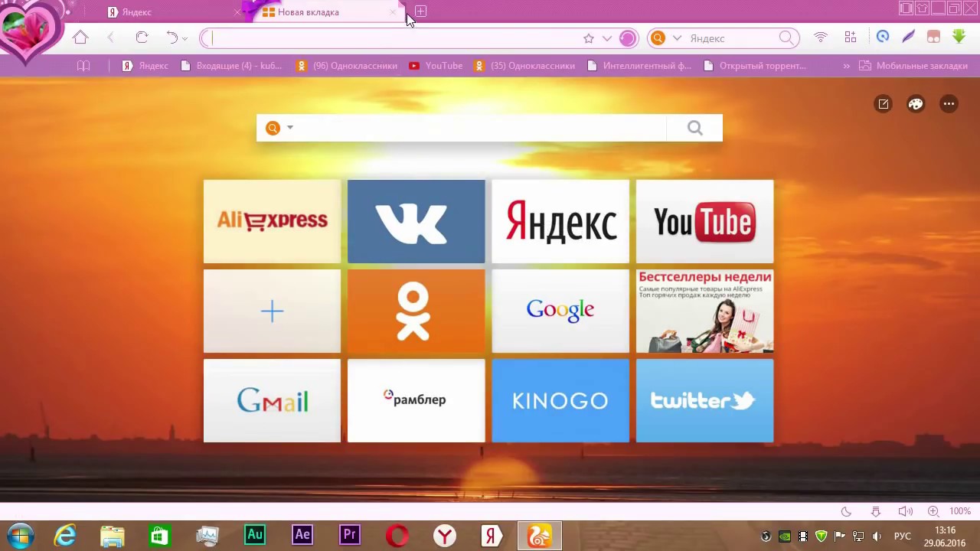This screenshot has width=980, height=551.
Task: Open the three-dots more options icon
Action: tap(949, 104)
